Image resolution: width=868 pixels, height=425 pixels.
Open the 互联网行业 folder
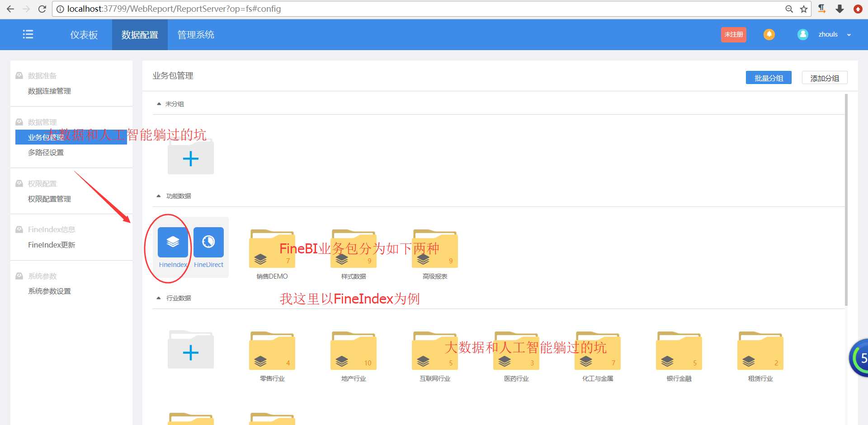435,350
